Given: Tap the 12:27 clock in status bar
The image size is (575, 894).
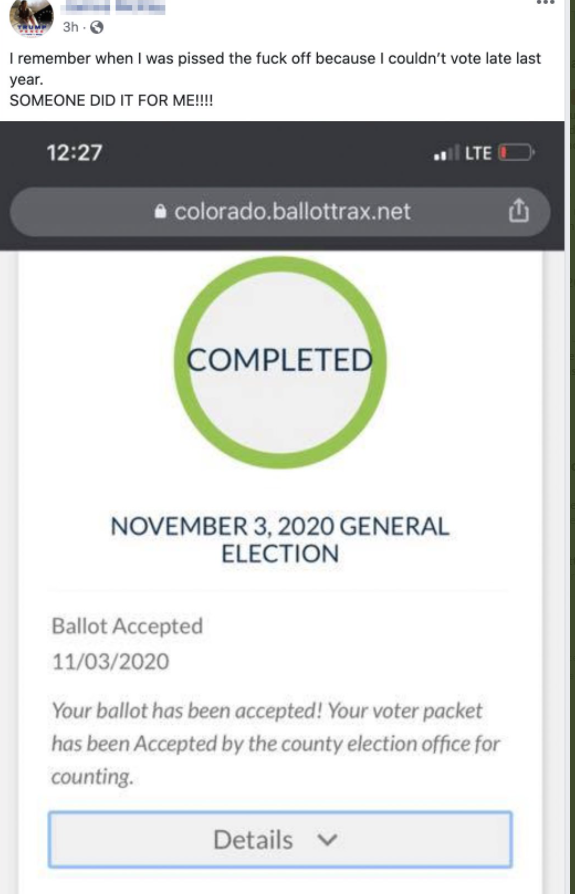Looking at the screenshot, I should (x=74, y=153).
